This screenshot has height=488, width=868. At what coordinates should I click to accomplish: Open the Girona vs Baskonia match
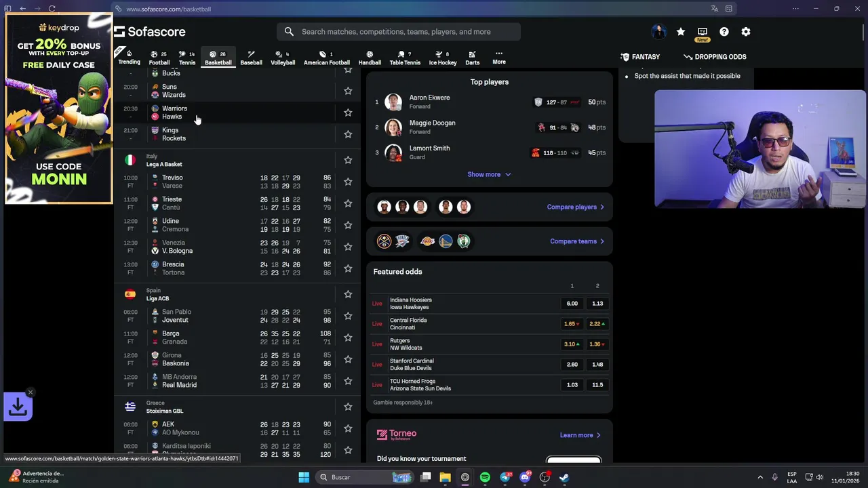click(237, 359)
